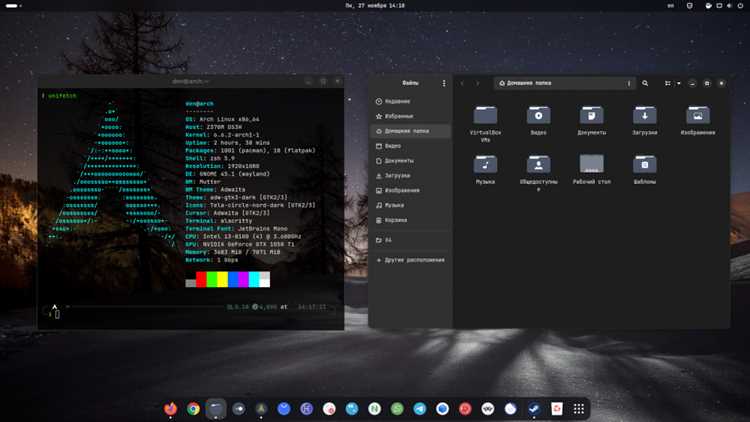Go to Музыка in the Files sidebar
This screenshot has width=750, height=422.
point(410,205)
